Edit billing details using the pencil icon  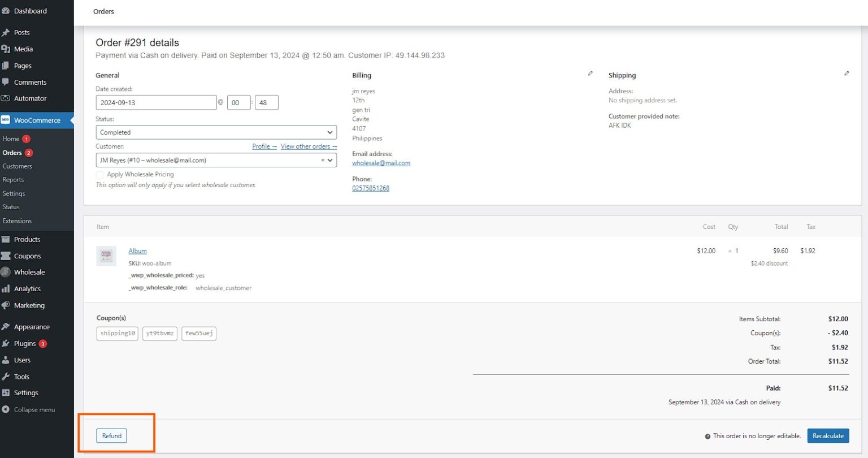tap(590, 73)
